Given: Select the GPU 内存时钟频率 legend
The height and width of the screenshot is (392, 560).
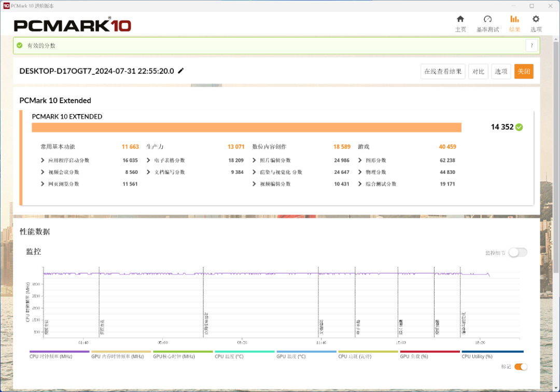Looking at the screenshot, I should coord(121,355).
